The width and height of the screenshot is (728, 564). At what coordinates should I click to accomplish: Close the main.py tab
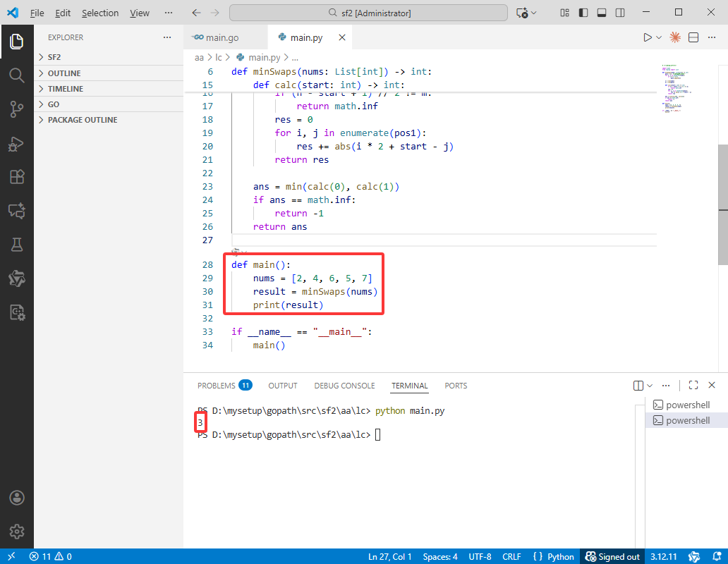[x=342, y=37]
